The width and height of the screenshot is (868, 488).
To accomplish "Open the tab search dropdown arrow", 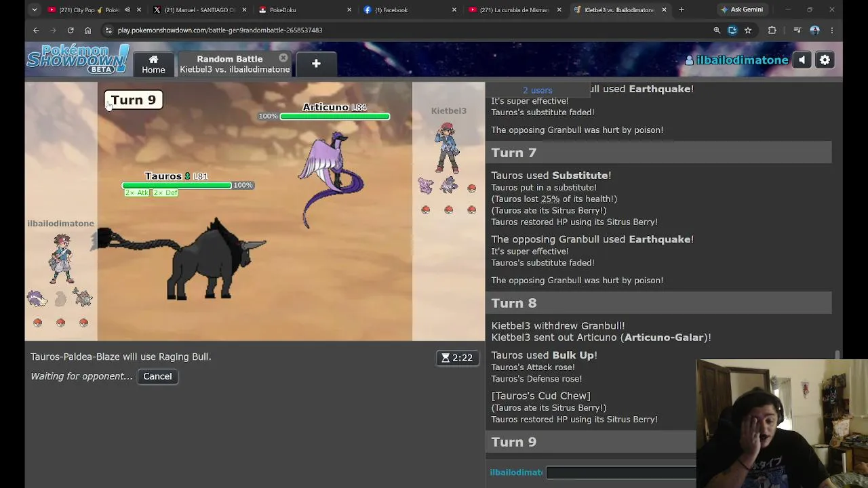I will click(35, 9).
